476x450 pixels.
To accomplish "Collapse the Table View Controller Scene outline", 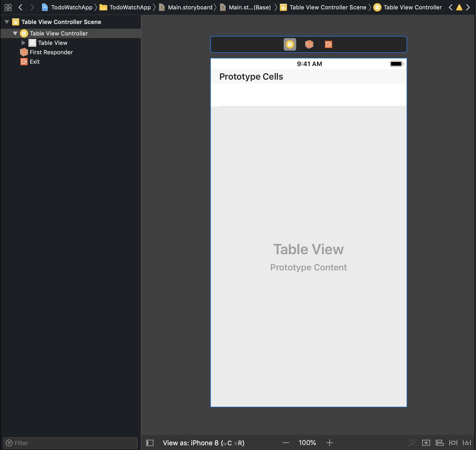I will click(7, 22).
